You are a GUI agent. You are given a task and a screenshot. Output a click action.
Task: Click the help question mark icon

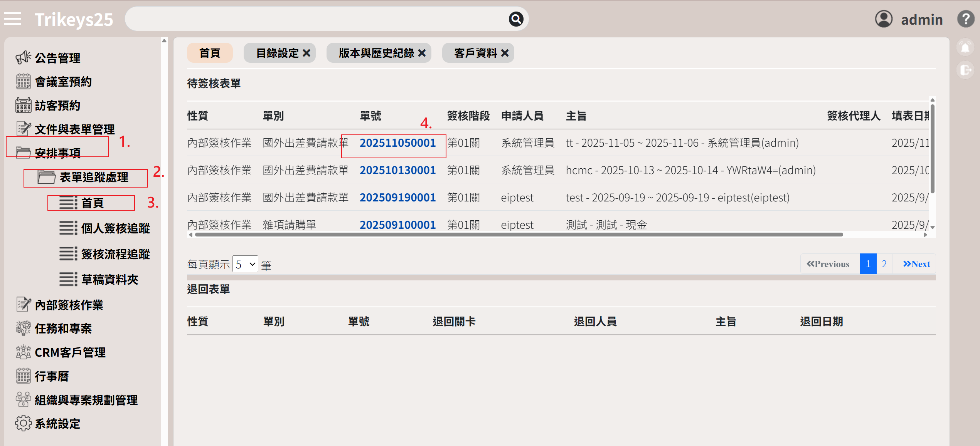[x=965, y=19]
